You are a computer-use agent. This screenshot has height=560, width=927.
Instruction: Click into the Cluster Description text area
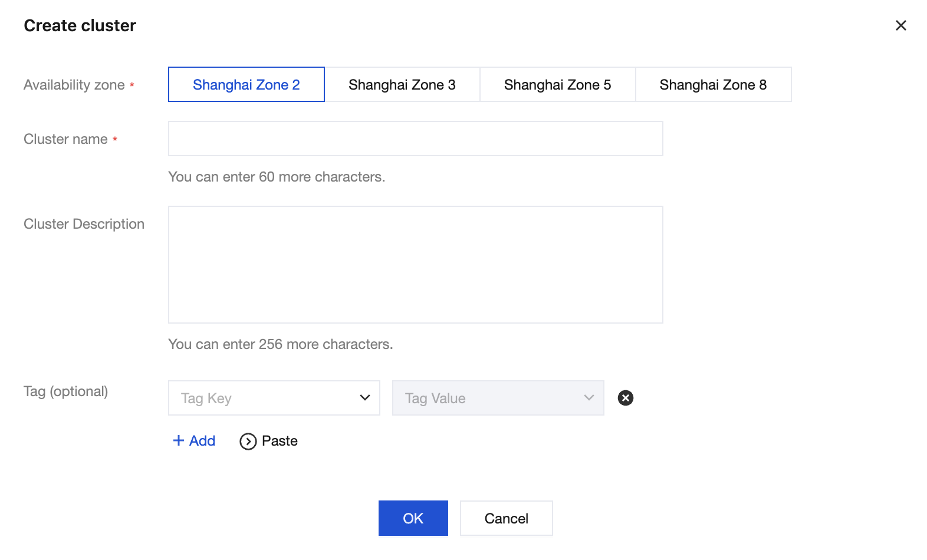click(415, 264)
